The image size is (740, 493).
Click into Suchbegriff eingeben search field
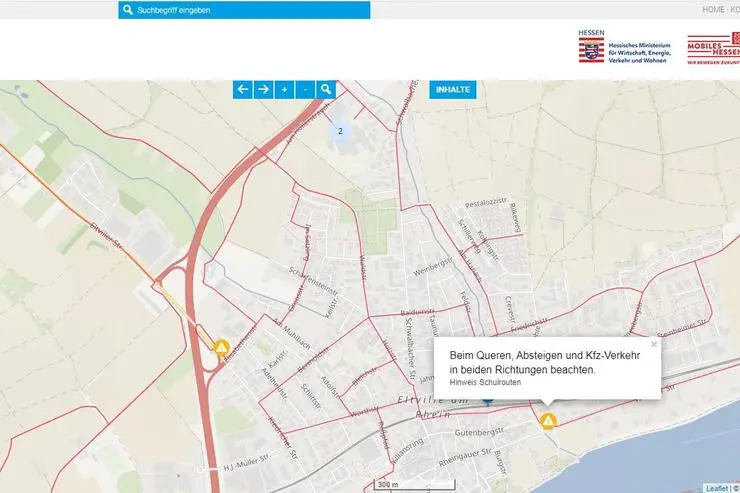(x=250, y=10)
